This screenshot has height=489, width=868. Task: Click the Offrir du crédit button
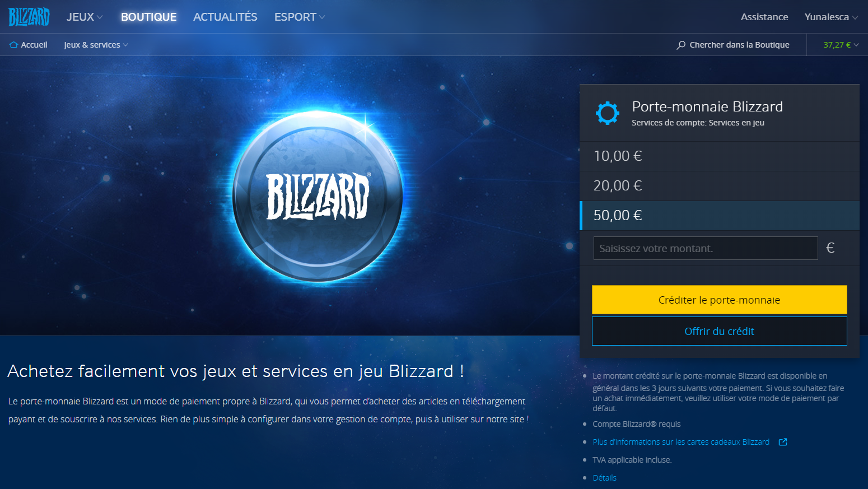point(720,331)
